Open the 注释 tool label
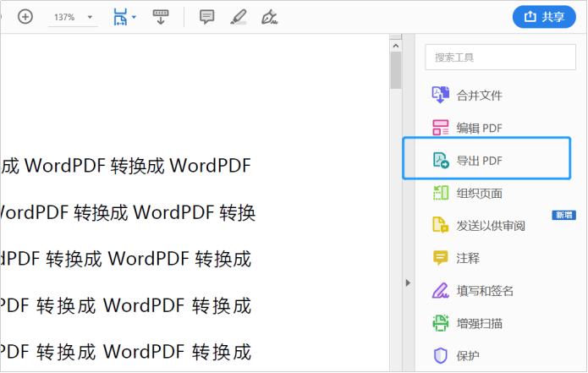The image size is (588, 373). point(468,258)
